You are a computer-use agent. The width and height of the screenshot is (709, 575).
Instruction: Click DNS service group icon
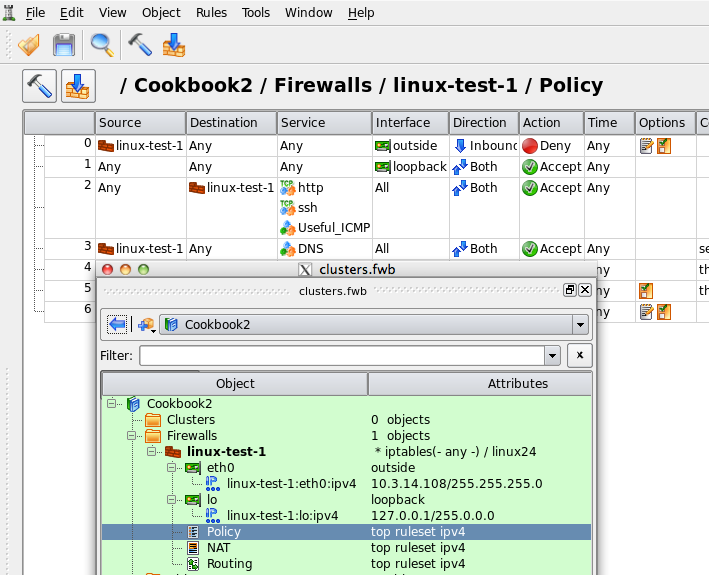(288, 249)
